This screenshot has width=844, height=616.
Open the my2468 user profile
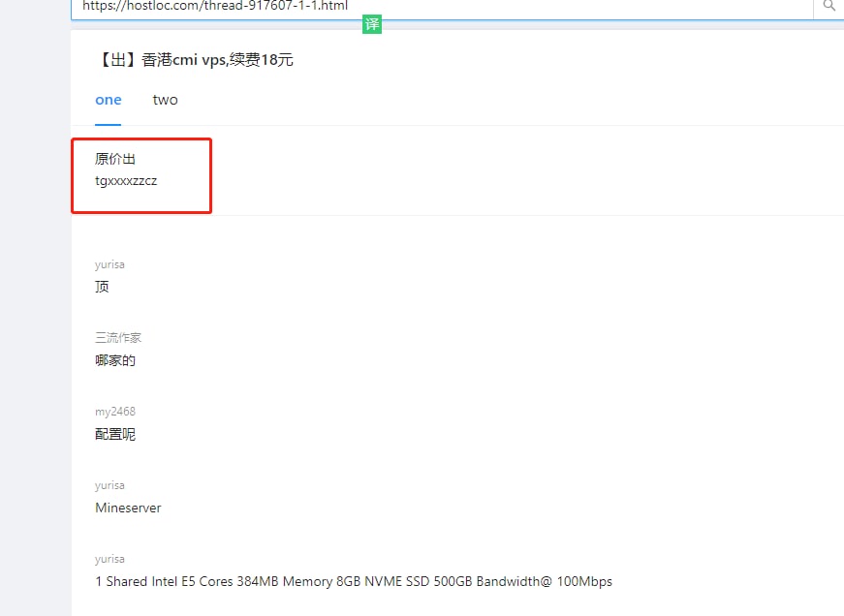(x=115, y=412)
